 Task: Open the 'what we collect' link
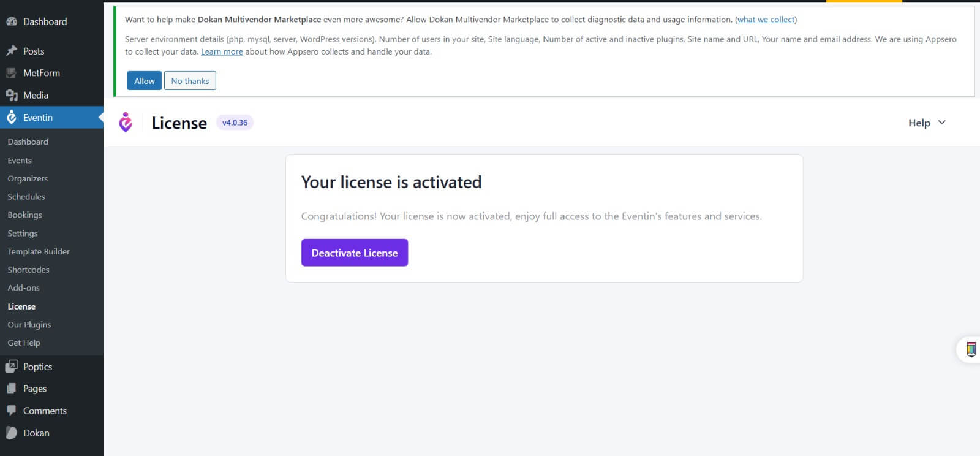tap(766, 20)
